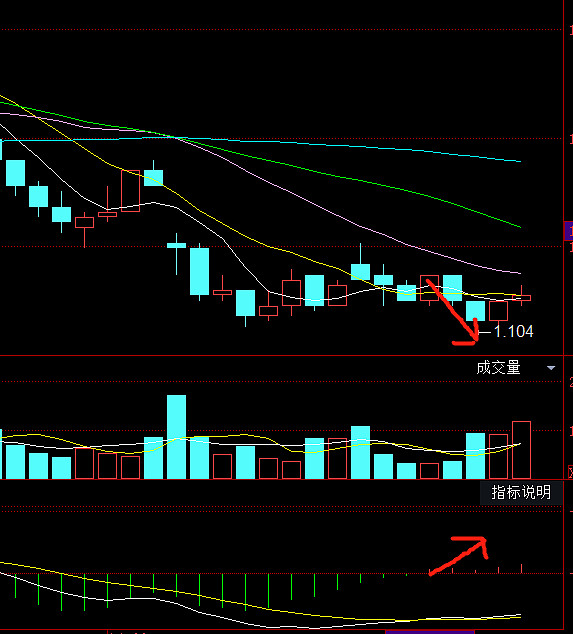Open the 成交量 indicator dropdown arrow
Viewport: 573px width, 634px height.
click(x=551, y=368)
